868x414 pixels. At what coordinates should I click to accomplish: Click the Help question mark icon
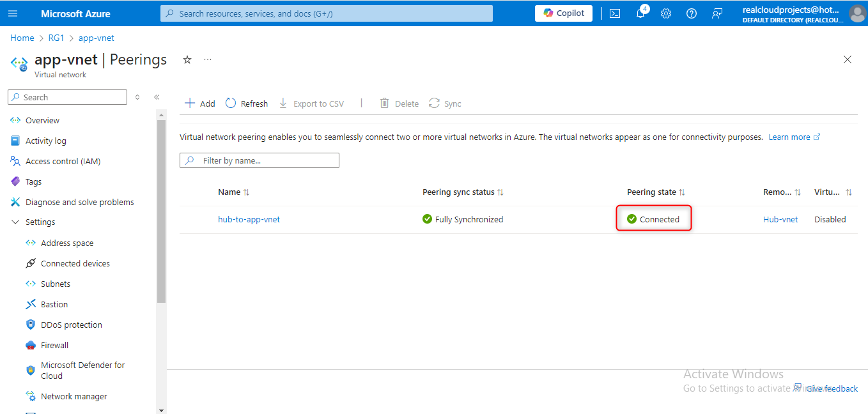(x=692, y=13)
